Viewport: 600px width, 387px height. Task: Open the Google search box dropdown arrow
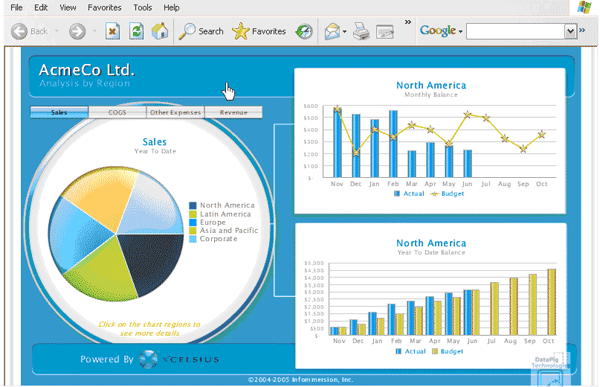coord(571,31)
